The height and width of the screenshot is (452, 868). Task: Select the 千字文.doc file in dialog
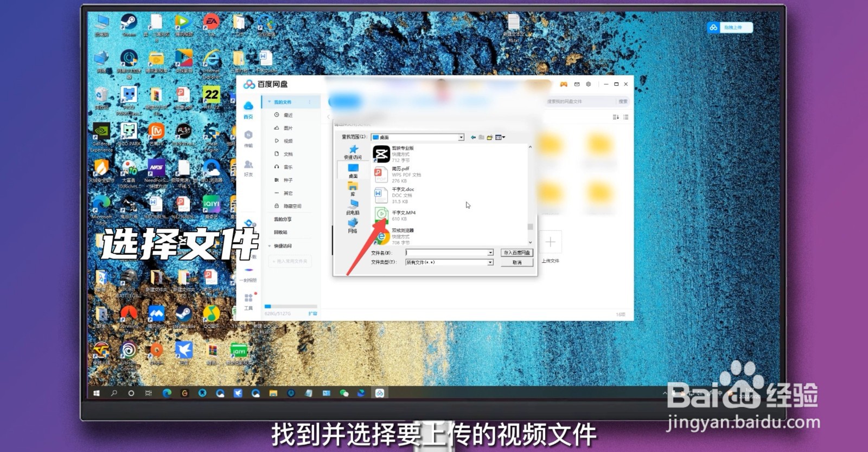[x=394, y=195]
